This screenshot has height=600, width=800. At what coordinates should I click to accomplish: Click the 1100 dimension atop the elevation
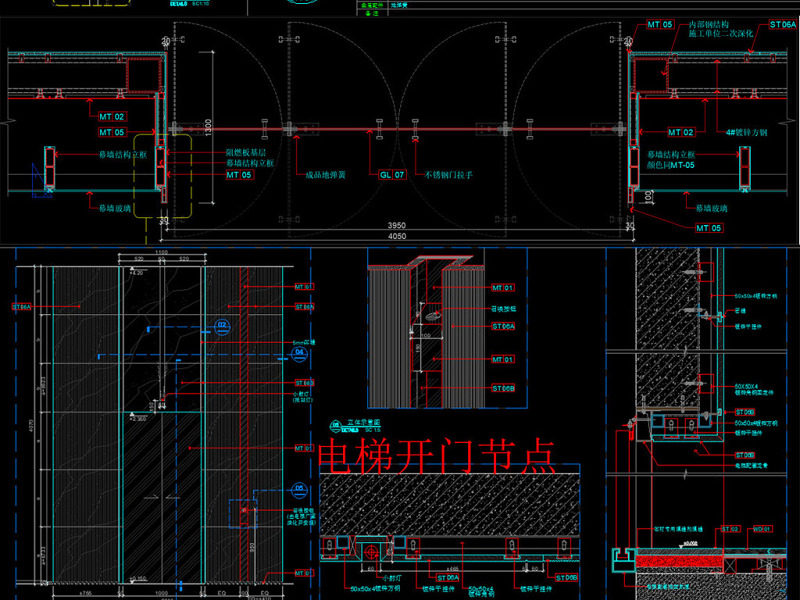click(161, 253)
